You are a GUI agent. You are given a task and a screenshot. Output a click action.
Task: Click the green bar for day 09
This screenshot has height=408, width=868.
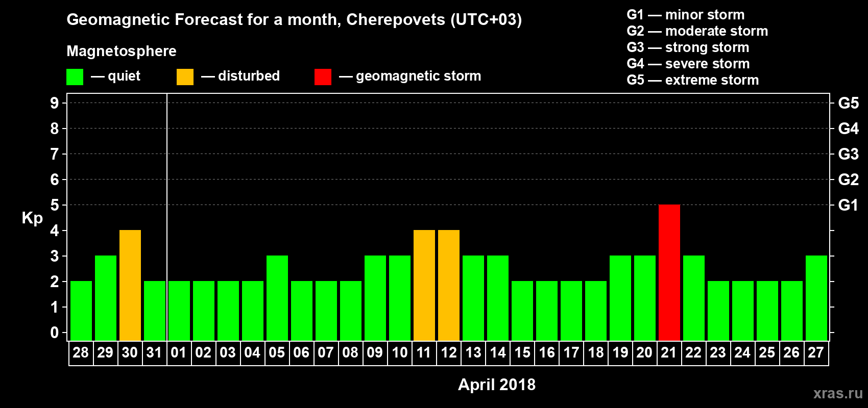coord(375,298)
